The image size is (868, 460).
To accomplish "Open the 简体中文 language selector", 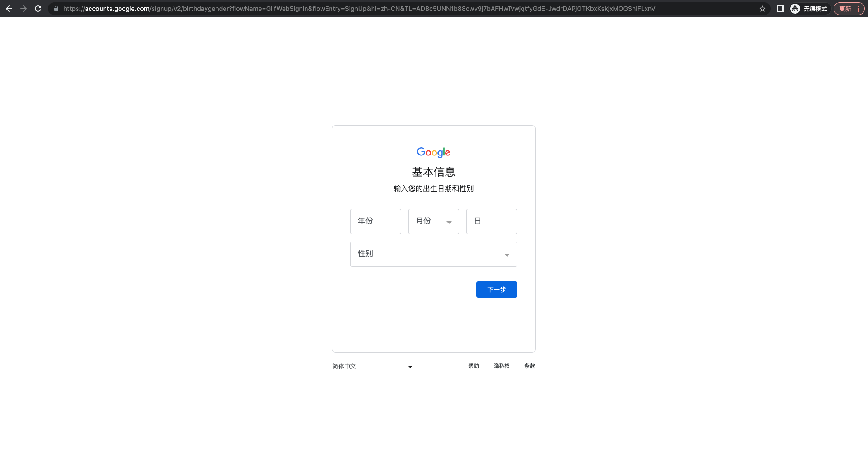I will [x=373, y=366].
